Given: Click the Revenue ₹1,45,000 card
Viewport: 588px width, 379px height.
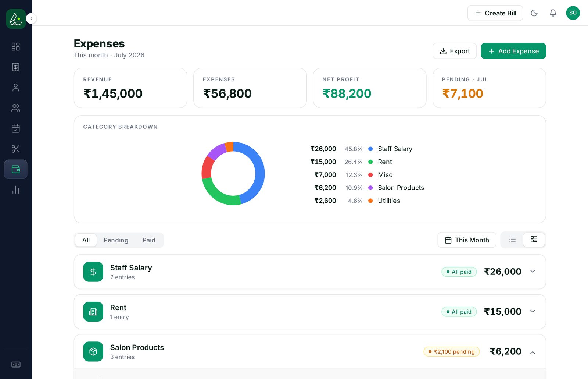Looking at the screenshot, I should (x=130, y=88).
